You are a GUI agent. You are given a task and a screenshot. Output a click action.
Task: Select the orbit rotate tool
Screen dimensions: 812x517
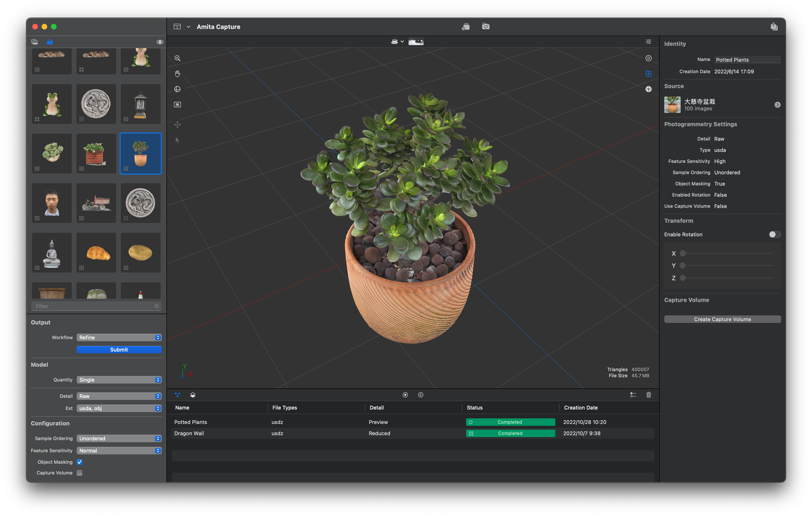[x=177, y=89]
